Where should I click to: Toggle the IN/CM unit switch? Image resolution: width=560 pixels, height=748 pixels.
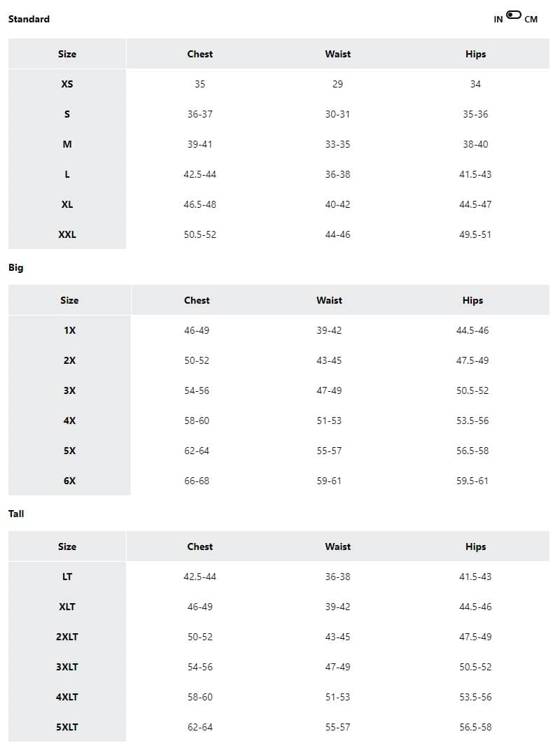pyautogui.click(x=514, y=15)
